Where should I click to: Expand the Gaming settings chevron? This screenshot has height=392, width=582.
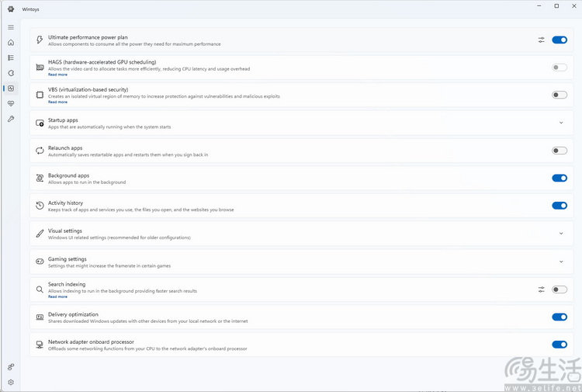point(561,262)
